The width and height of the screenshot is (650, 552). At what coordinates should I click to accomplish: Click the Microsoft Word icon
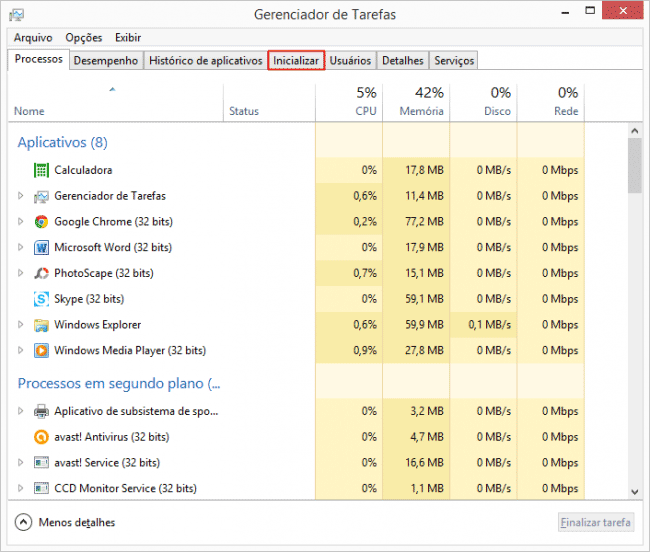click(41, 247)
